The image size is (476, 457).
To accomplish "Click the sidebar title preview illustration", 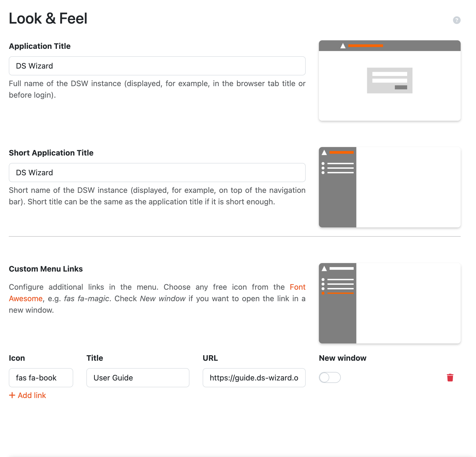I will 390,187.
